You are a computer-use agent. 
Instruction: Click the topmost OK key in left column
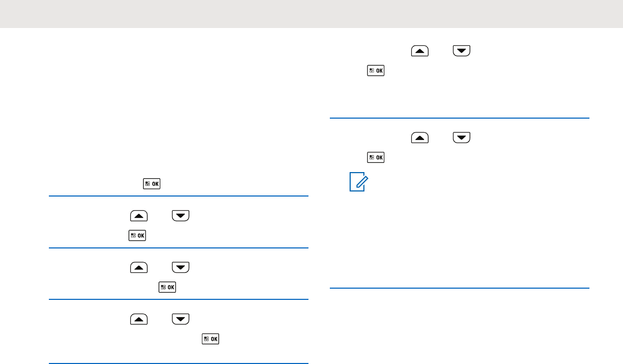click(x=152, y=184)
